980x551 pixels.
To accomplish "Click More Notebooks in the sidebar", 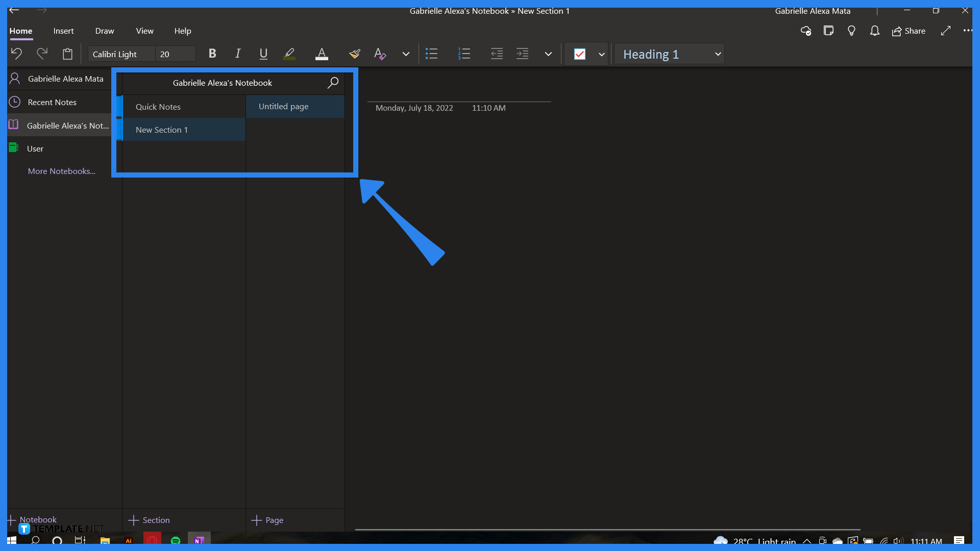I will click(62, 171).
